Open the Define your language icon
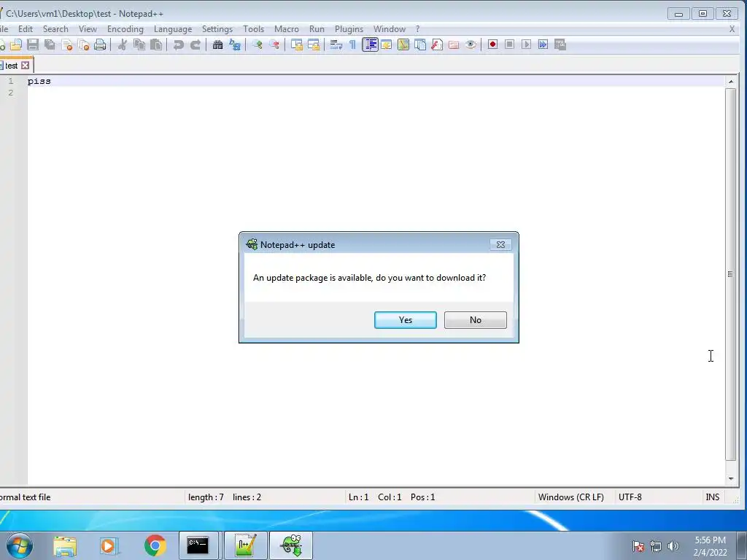Viewport: 747px width, 560px height. coord(387,44)
